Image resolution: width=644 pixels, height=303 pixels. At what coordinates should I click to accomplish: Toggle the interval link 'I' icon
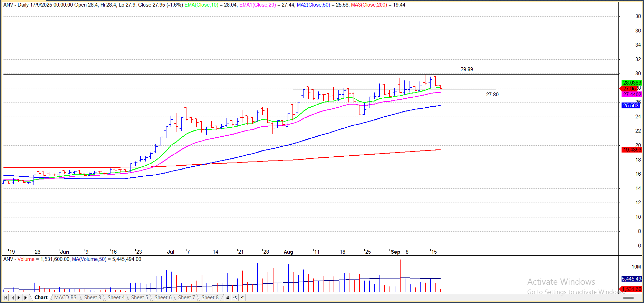point(242,297)
